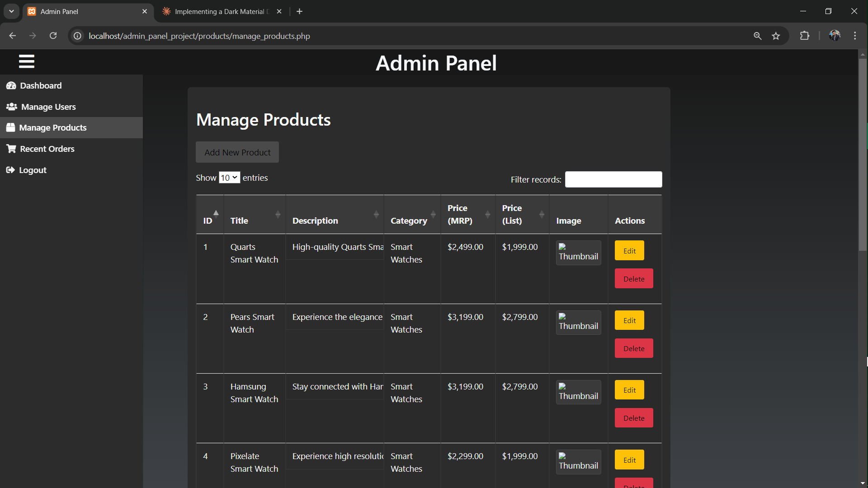The width and height of the screenshot is (868, 488).
Task: Click Edit button for Quarts Smart Watch
Action: point(630,250)
